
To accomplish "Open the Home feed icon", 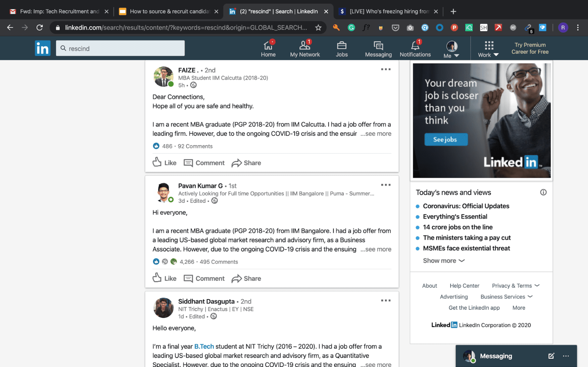I will click(268, 49).
